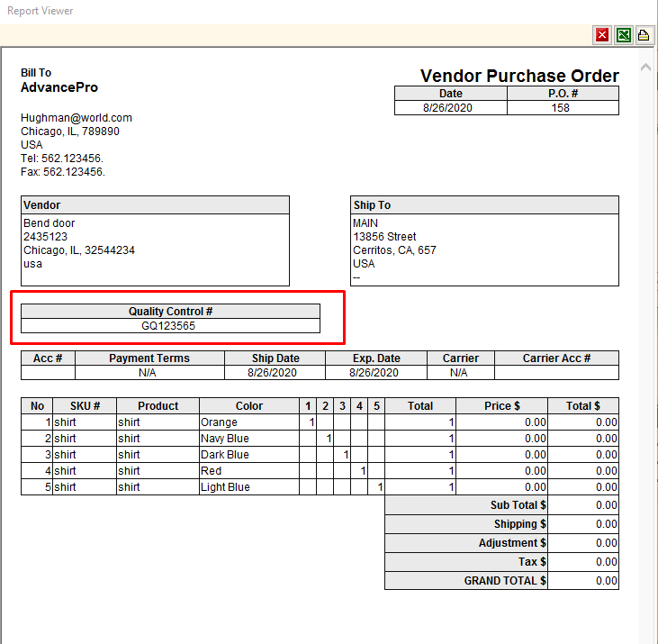Click the red X close report icon

(x=602, y=35)
